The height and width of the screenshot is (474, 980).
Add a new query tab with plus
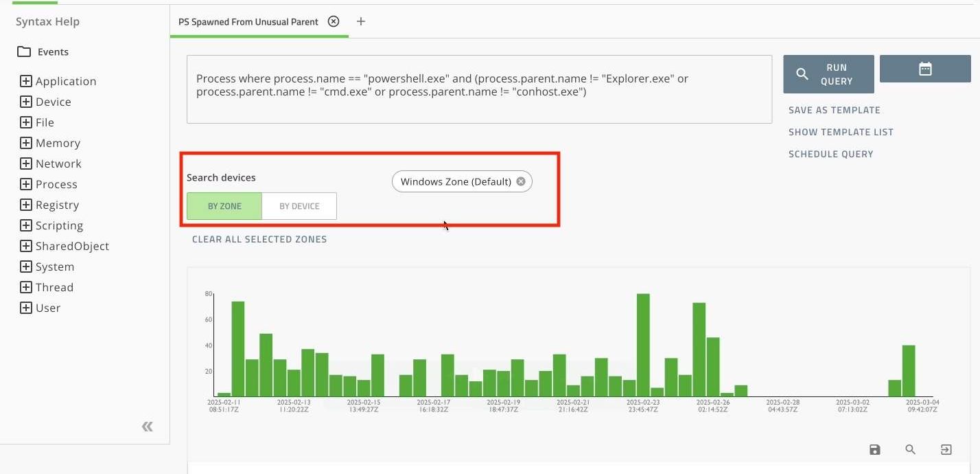click(x=361, y=21)
